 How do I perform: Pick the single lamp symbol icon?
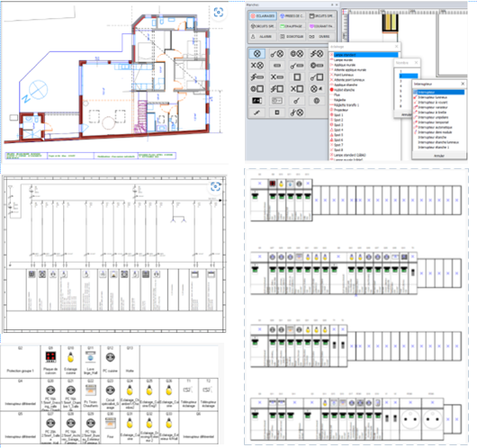(257, 54)
